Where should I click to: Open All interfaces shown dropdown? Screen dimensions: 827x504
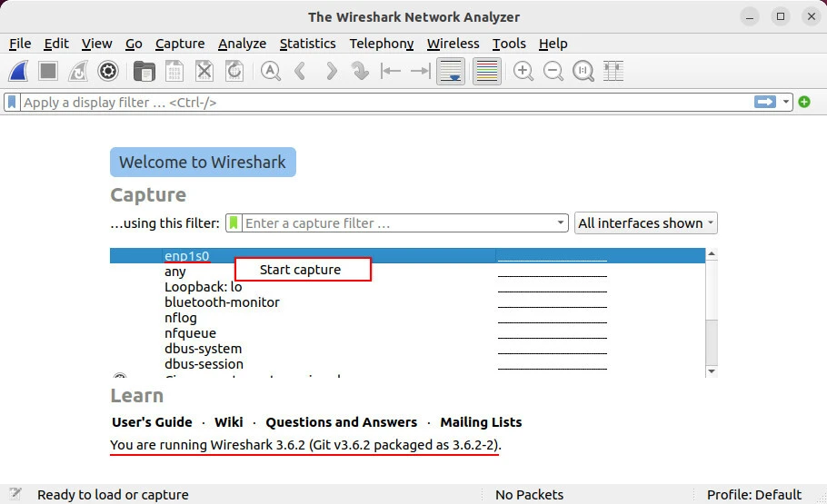pyautogui.click(x=645, y=223)
